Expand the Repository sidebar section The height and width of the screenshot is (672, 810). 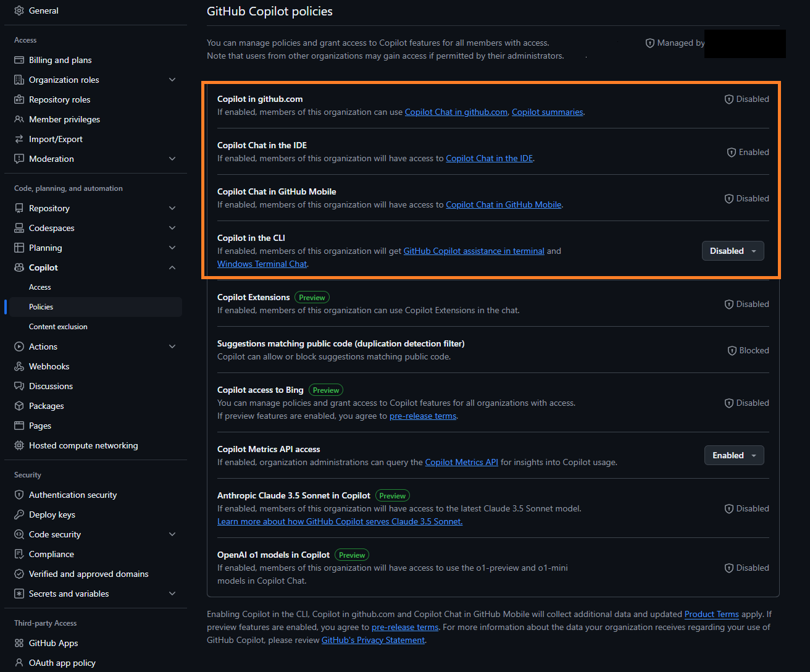click(172, 208)
